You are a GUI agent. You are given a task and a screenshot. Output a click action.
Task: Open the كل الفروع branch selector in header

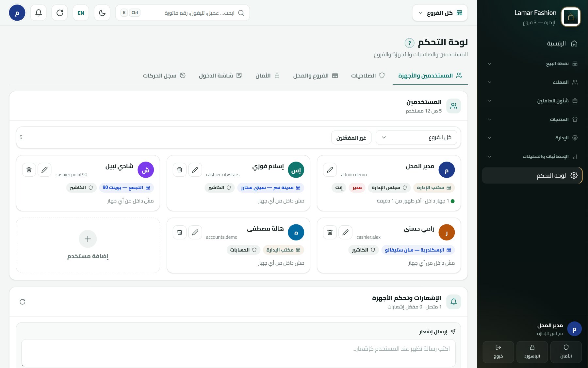click(x=440, y=13)
